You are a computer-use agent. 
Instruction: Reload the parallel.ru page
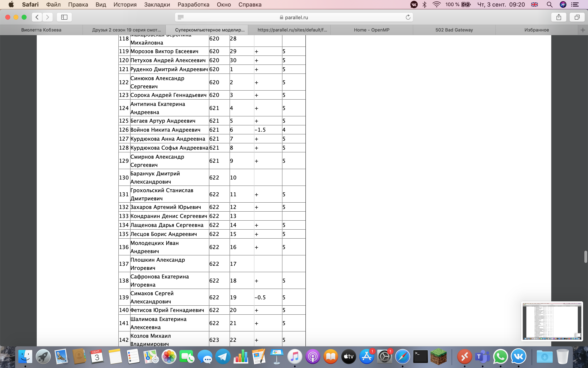coord(408,17)
